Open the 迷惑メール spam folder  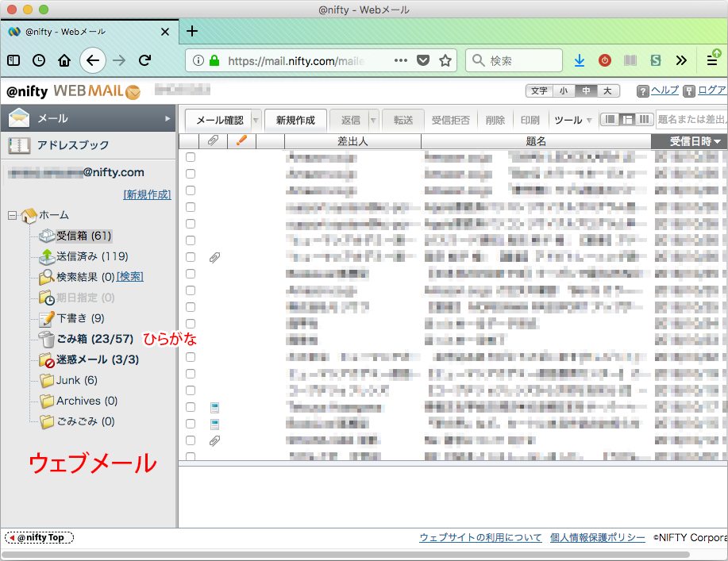[x=97, y=359]
